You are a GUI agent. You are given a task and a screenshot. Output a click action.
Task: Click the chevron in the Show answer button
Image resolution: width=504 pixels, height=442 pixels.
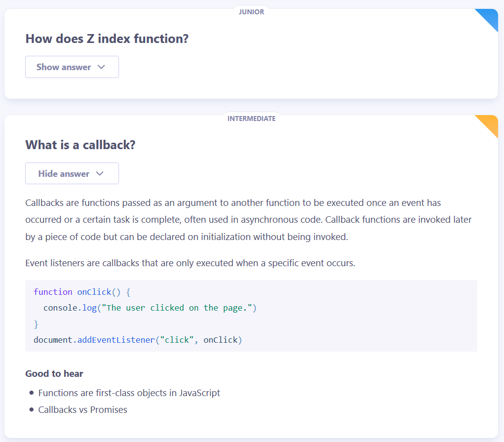click(102, 67)
